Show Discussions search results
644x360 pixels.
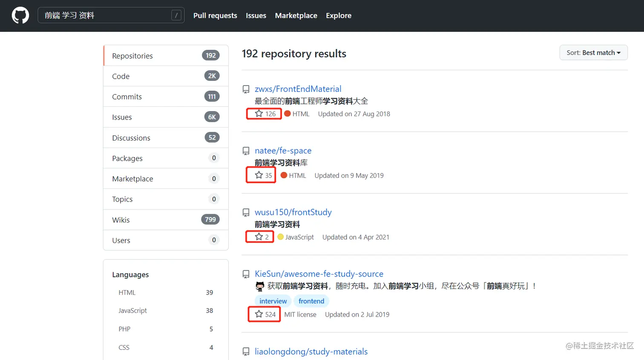tap(166, 138)
